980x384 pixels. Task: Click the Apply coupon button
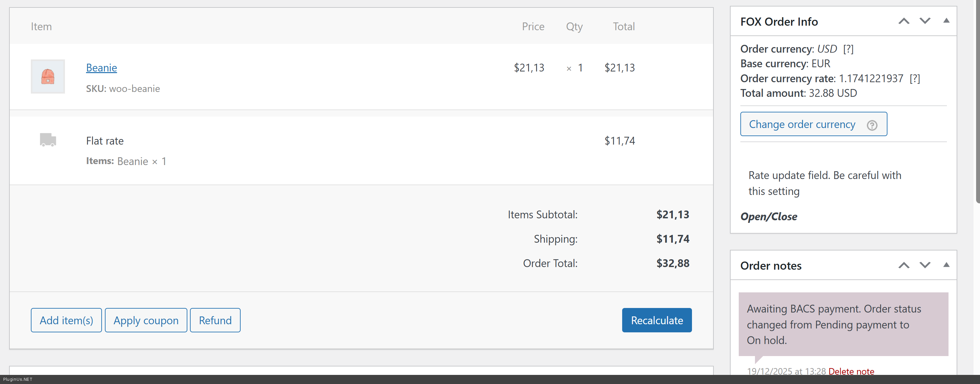tap(146, 320)
